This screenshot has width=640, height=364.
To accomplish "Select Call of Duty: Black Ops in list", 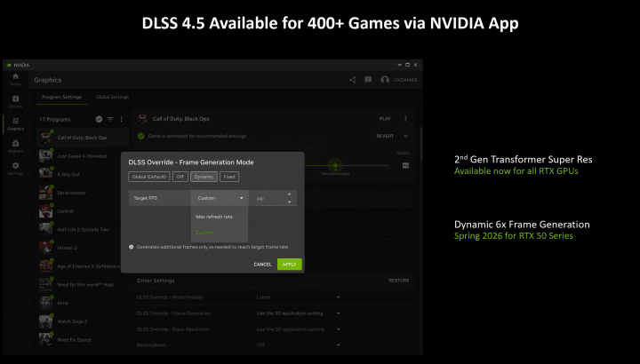I will (83, 138).
